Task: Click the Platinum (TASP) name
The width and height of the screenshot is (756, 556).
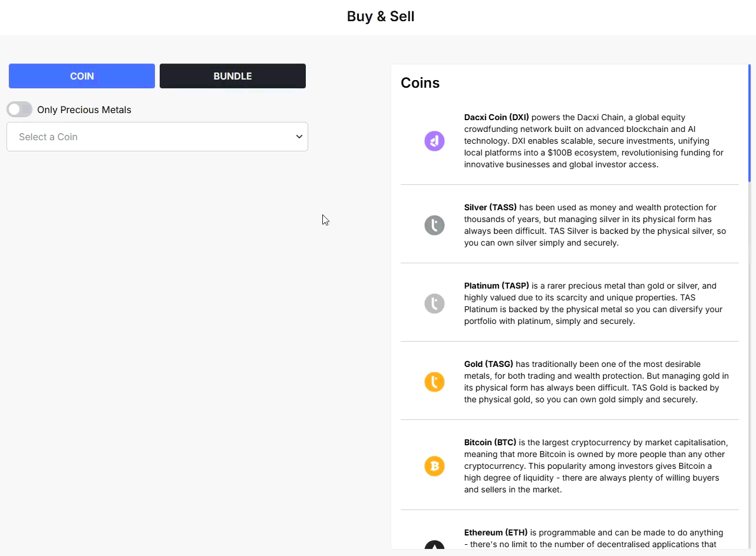Action: click(497, 286)
